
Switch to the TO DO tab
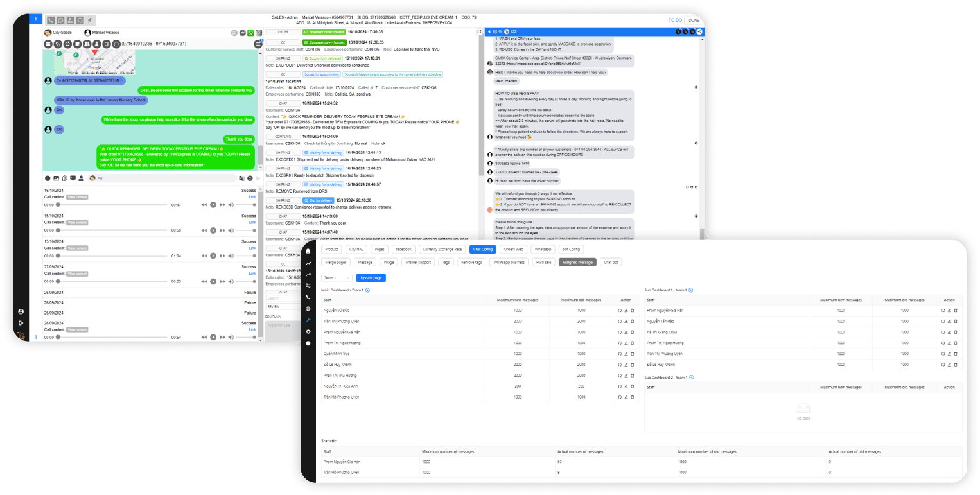(x=675, y=20)
